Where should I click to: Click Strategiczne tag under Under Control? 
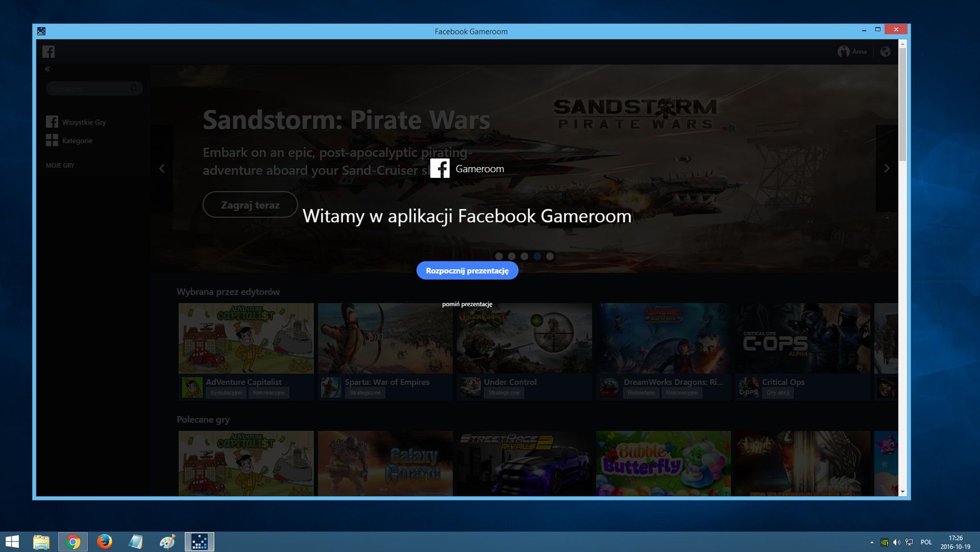pyautogui.click(x=504, y=393)
